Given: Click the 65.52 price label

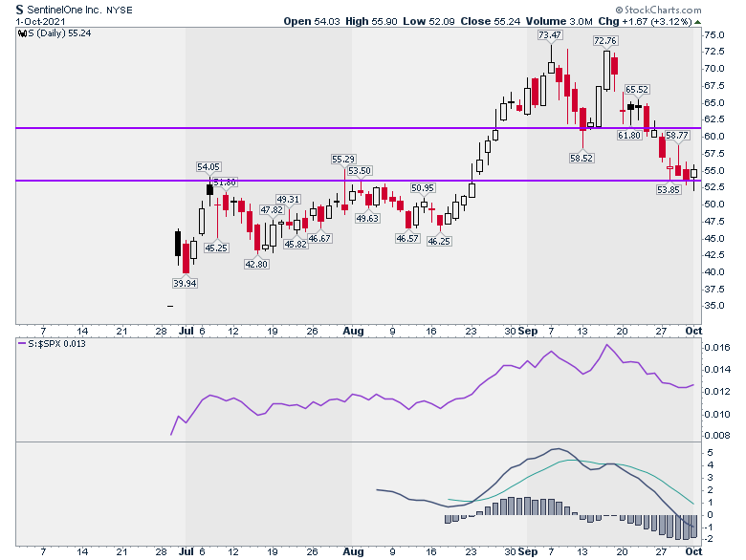Looking at the screenshot, I should pos(637,90).
